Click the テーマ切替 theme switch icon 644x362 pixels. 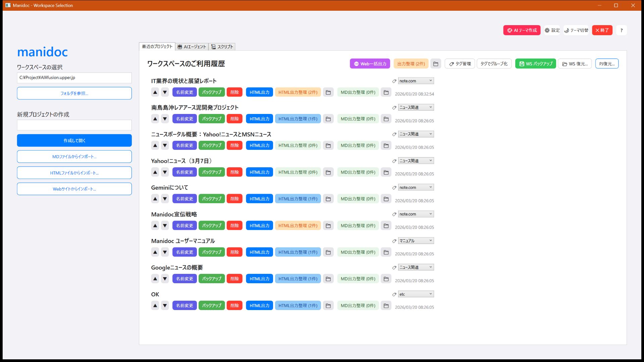(576, 30)
